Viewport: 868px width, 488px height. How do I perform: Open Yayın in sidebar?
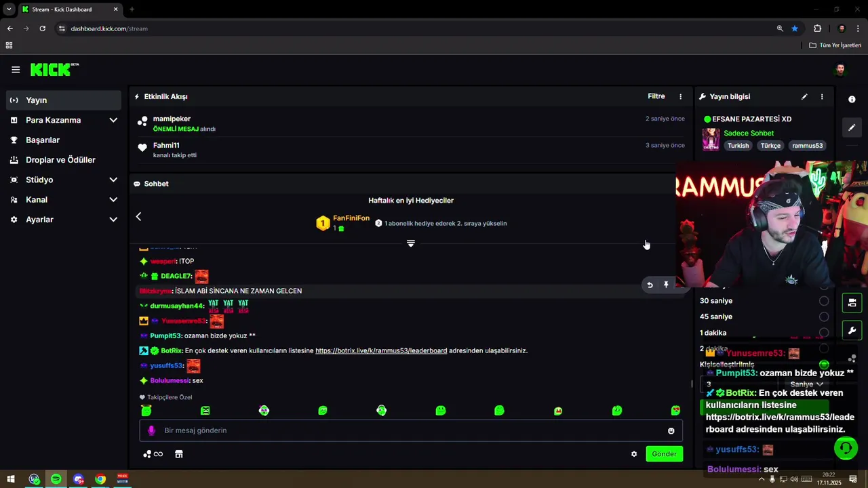point(63,100)
